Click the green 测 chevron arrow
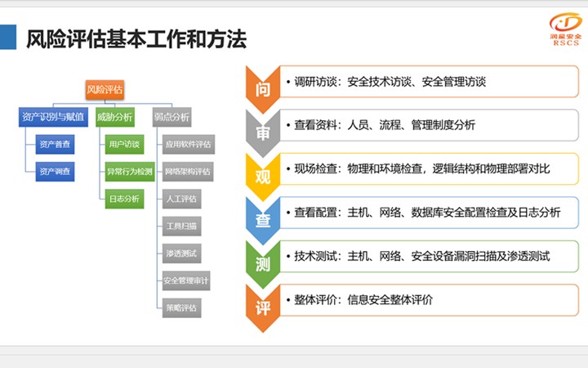Image resolution: width=588 pixels, height=368 pixels. click(x=263, y=264)
